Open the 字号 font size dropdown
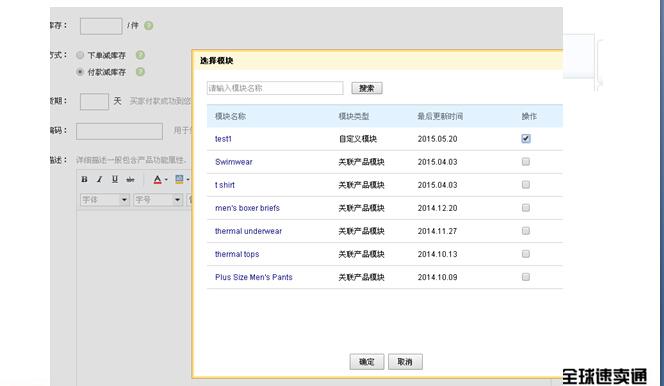 tap(158, 199)
